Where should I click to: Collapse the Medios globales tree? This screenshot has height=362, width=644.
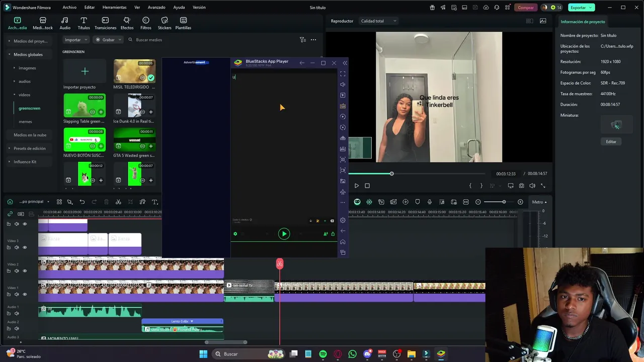coord(9,54)
